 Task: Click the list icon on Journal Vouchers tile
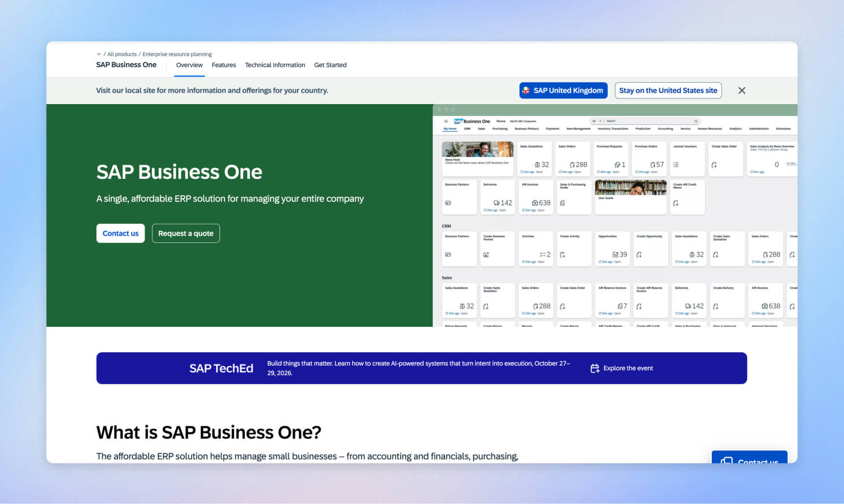pos(676,165)
